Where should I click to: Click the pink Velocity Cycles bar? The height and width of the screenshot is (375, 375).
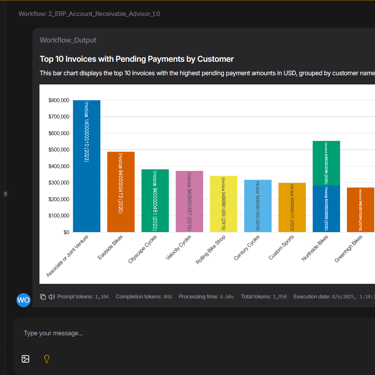point(189,201)
